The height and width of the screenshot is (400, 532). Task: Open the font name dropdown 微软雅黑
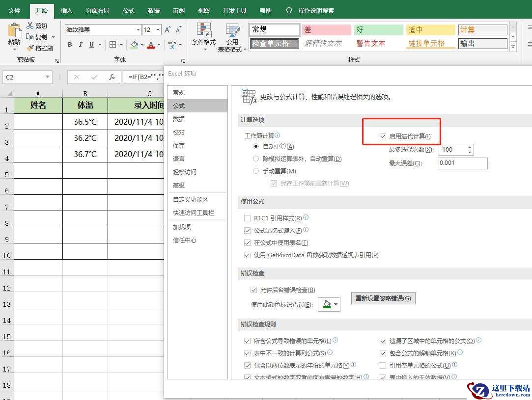click(138, 30)
